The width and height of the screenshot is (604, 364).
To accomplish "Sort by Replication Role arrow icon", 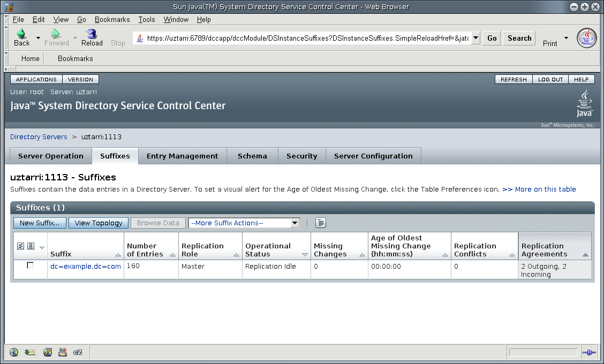I will point(236,255).
